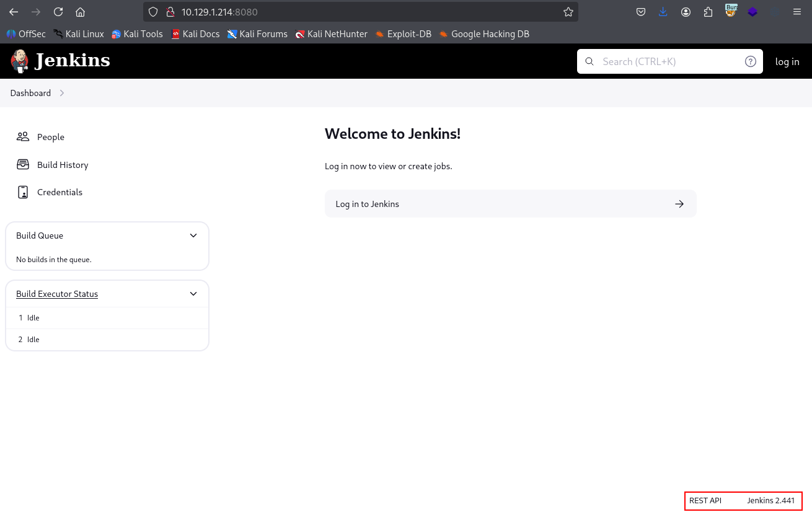The width and height of the screenshot is (812, 520).
Task: Click the Credentials sidebar icon
Action: pyautogui.click(x=23, y=192)
